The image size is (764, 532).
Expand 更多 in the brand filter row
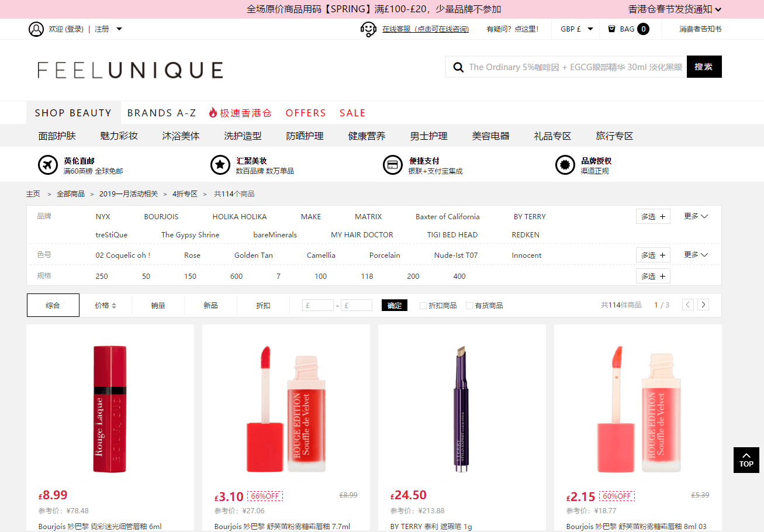pyautogui.click(x=696, y=216)
